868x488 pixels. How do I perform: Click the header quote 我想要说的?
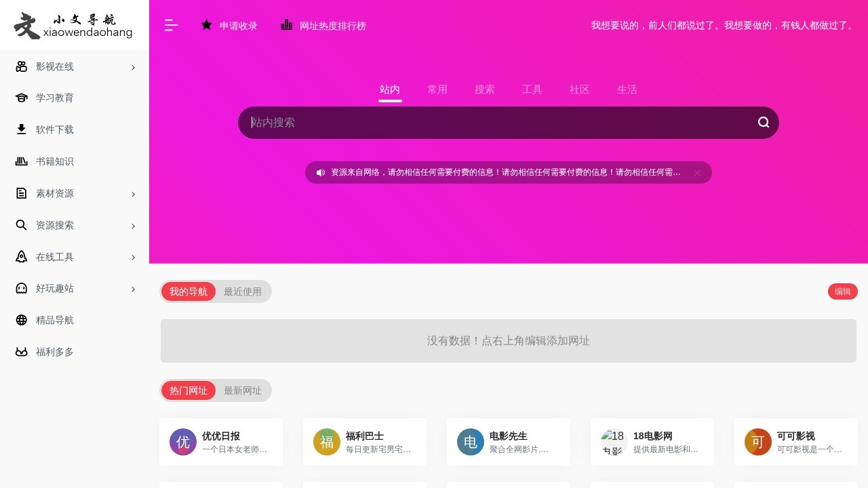pos(724,25)
